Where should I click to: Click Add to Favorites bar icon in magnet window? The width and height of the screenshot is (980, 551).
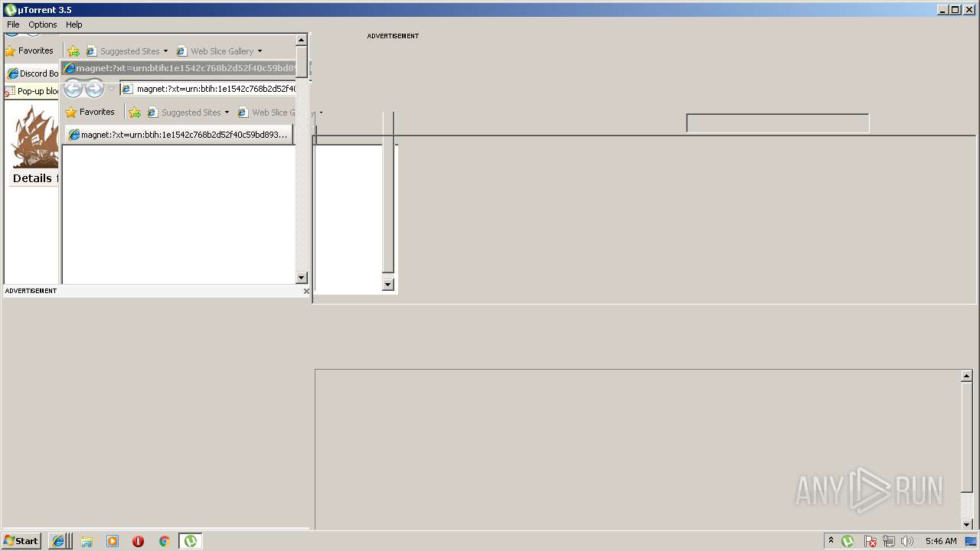tap(135, 112)
